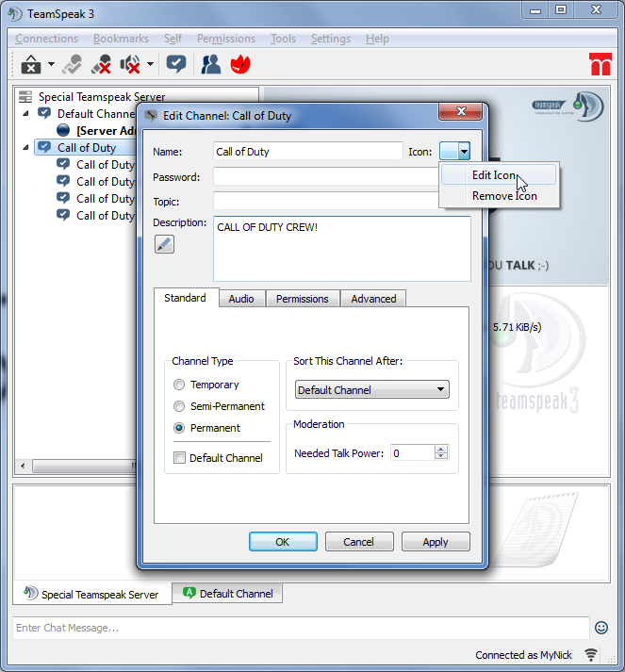Choose Remove Icon from the popup menu
The image size is (625, 672).
click(x=499, y=196)
